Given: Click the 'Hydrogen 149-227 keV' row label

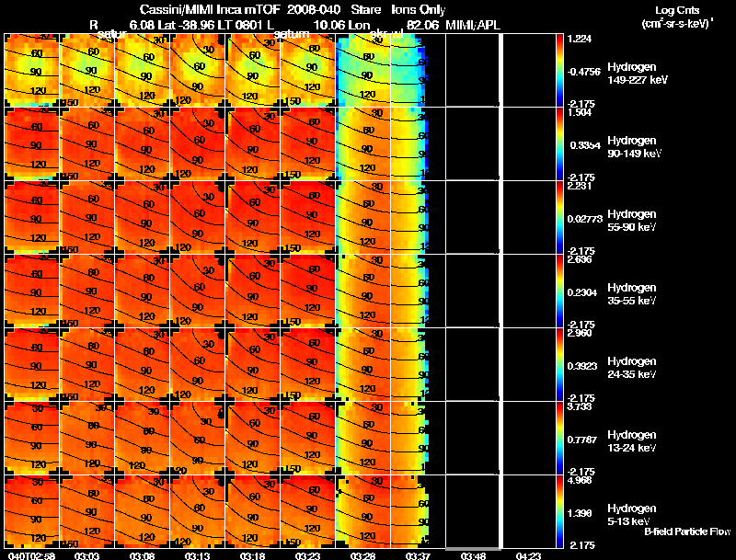Looking at the screenshot, I should click(x=637, y=74).
